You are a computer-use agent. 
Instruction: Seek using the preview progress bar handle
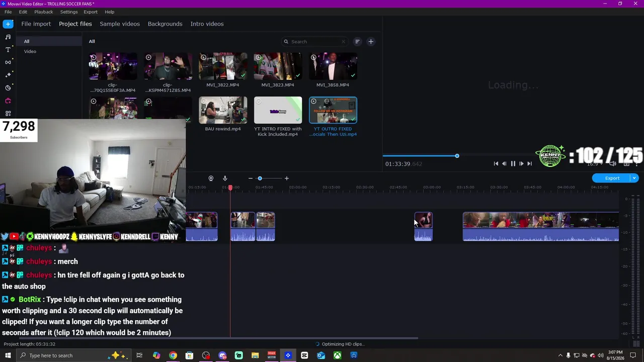457,156
